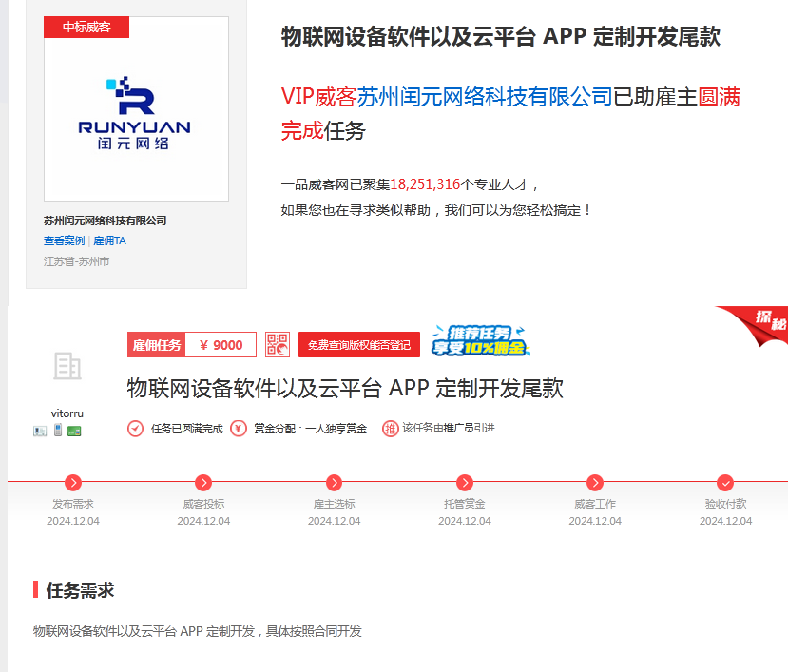Click the 发布需求 step label
The height and width of the screenshot is (672, 788).
coord(73,504)
